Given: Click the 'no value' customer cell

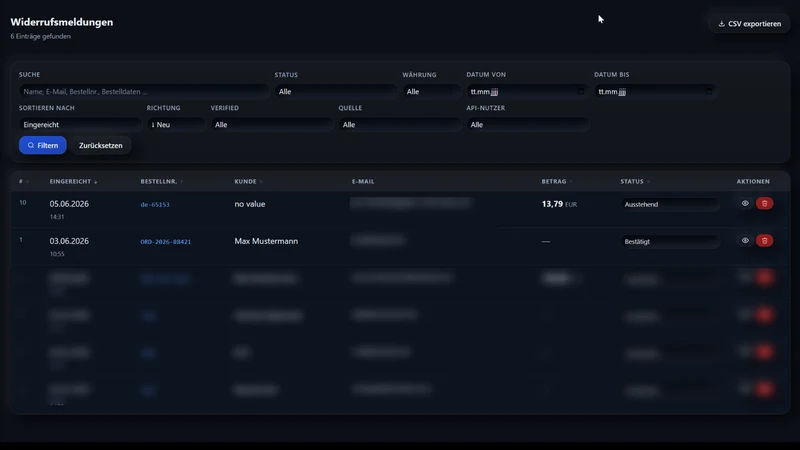Looking at the screenshot, I should coord(249,204).
